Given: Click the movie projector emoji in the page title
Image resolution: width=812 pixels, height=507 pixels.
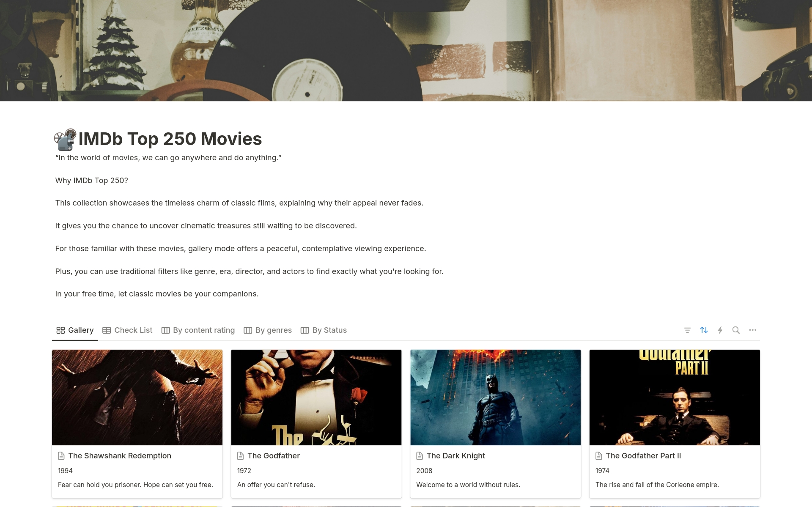Looking at the screenshot, I should pos(64,139).
